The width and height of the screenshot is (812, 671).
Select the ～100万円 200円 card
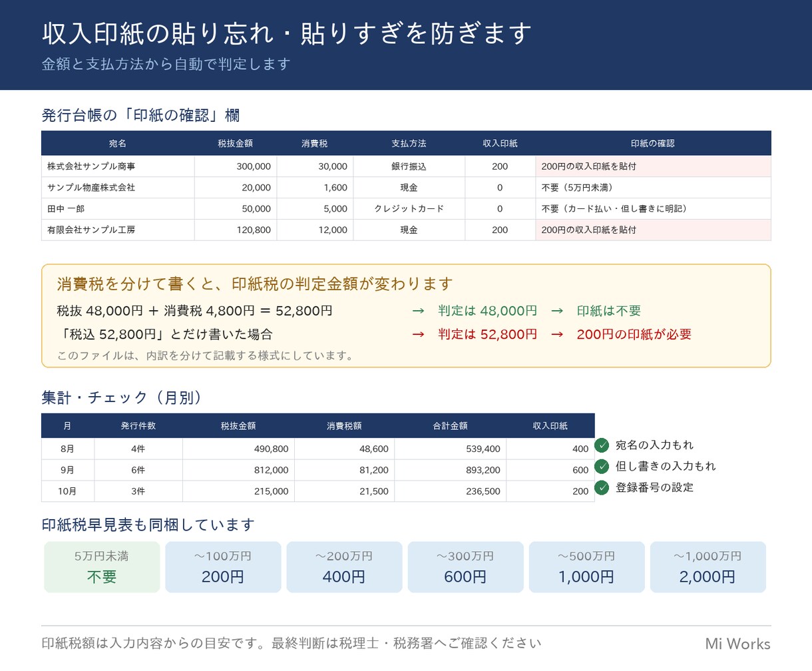223,567
